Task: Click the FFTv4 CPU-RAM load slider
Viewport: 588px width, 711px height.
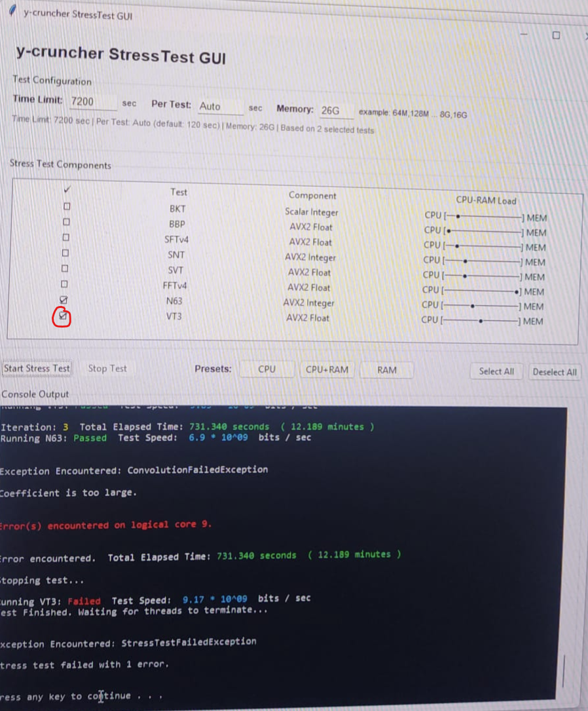Action: point(481,291)
